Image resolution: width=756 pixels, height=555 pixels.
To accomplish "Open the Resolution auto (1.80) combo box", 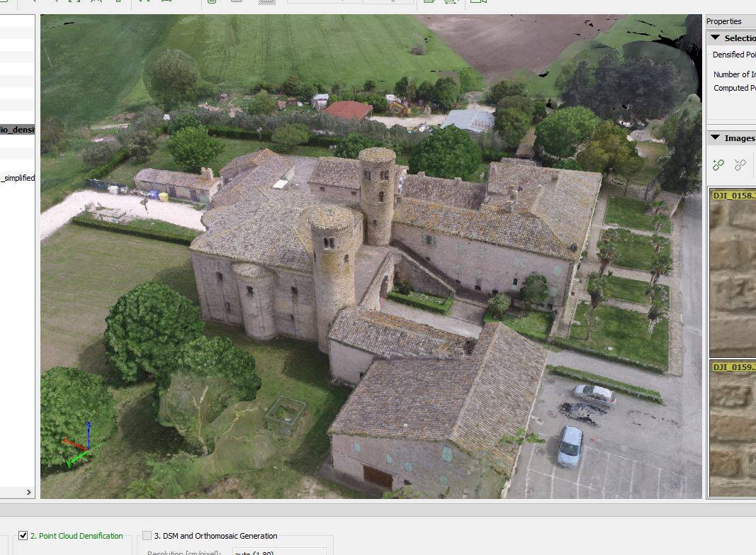I will (x=278, y=552).
